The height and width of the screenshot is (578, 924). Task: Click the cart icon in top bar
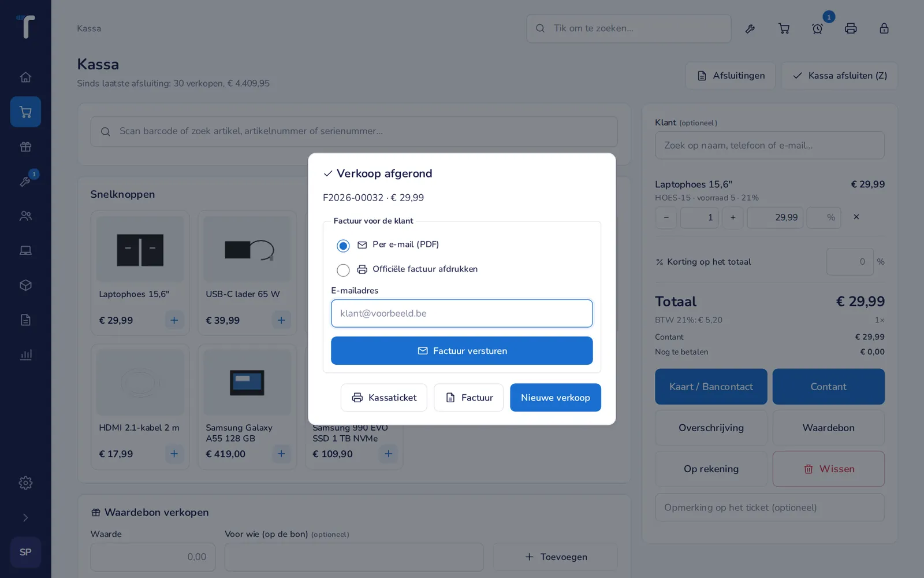(784, 28)
